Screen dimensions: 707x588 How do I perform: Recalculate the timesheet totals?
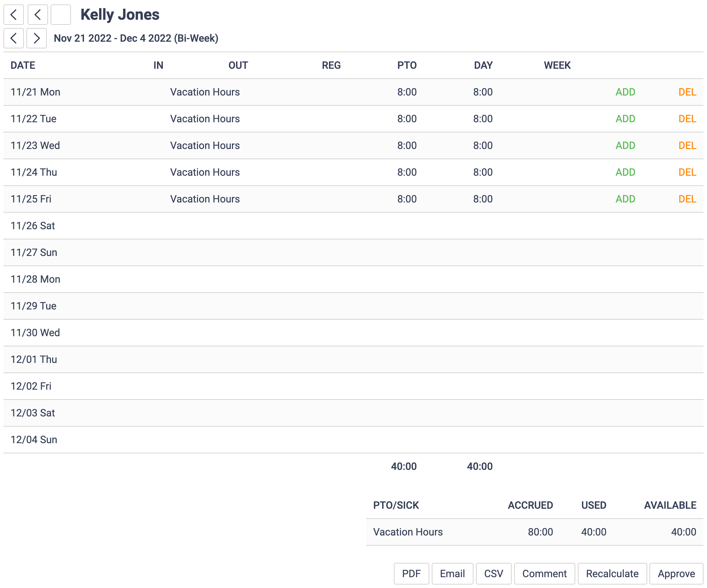click(x=612, y=573)
